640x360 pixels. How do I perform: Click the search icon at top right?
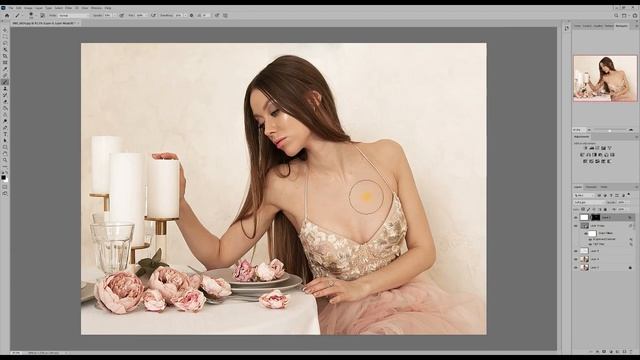click(616, 16)
